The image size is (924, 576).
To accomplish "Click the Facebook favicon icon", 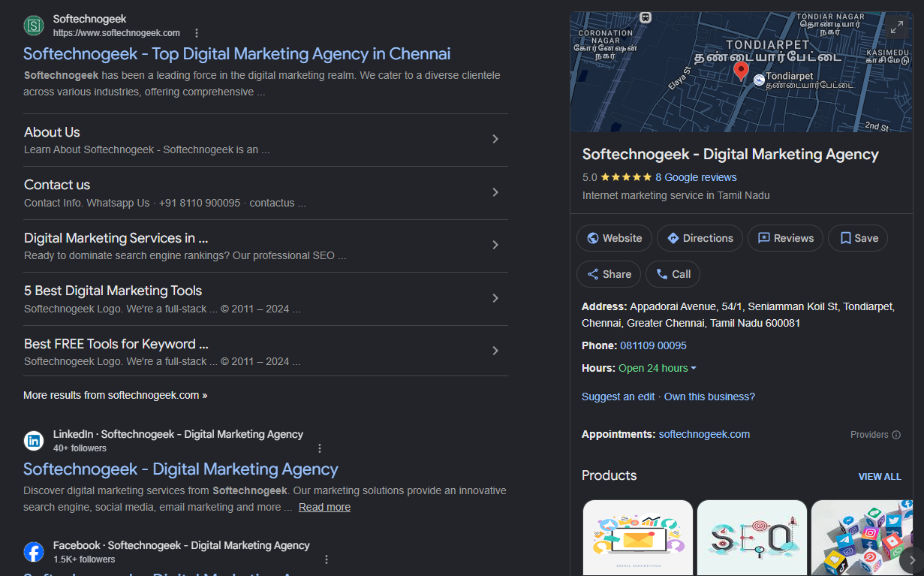I will [x=34, y=552].
